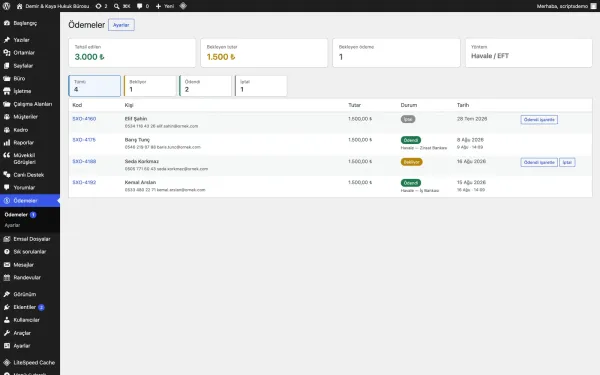Click the Bekleyen ödeme 1 card
Screen dimensions: 600x375
pyautogui.click(x=396, y=53)
